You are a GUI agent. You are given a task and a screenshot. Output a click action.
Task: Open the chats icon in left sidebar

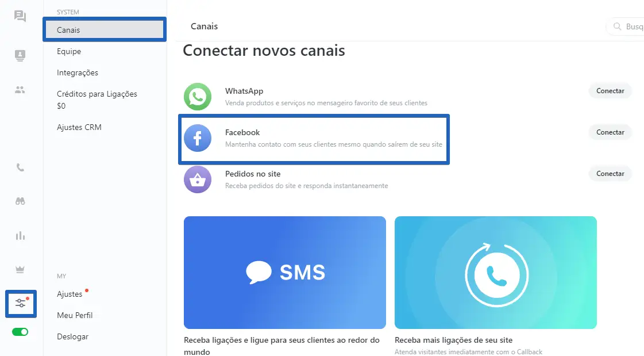tap(20, 16)
